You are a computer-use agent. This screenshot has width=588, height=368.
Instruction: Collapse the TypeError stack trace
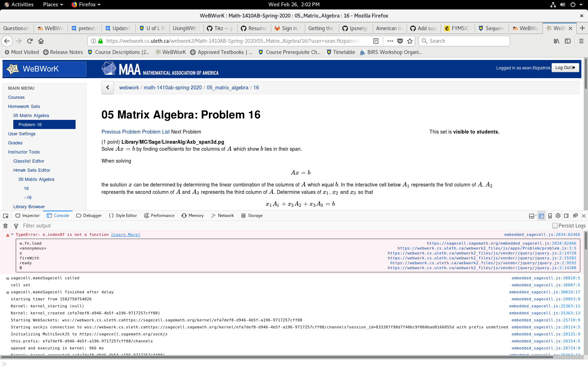[12, 234]
